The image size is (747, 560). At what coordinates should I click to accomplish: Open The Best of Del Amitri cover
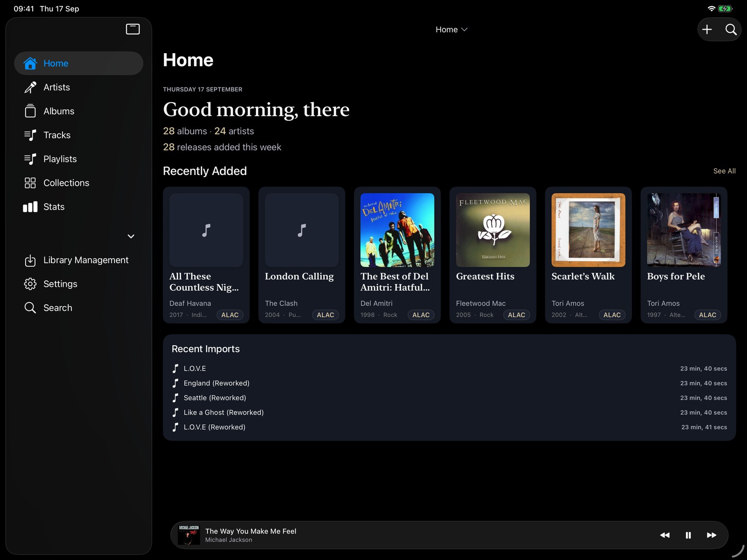(397, 230)
